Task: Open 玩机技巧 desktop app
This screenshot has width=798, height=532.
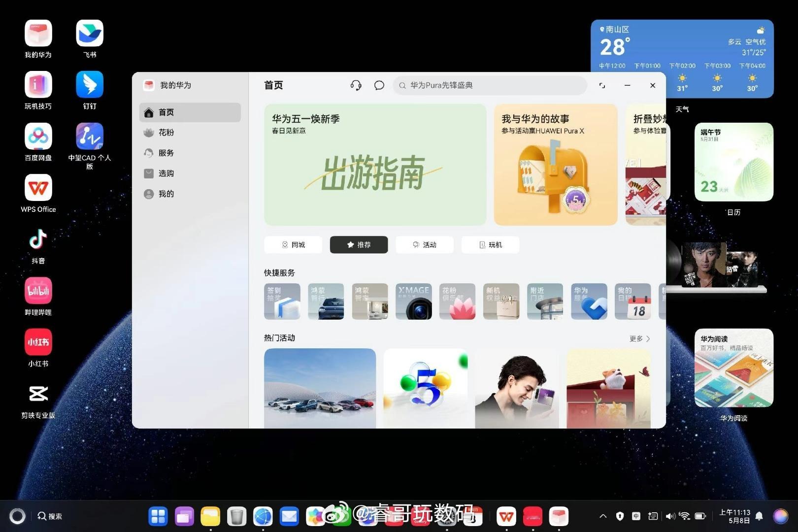Action: click(x=38, y=90)
